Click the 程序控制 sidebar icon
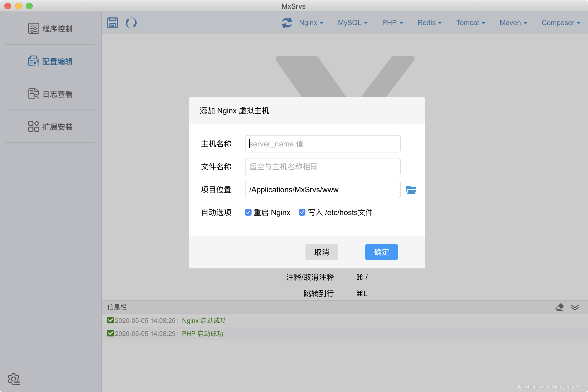The width and height of the screenshot is (588, 392). coord(34,28)
